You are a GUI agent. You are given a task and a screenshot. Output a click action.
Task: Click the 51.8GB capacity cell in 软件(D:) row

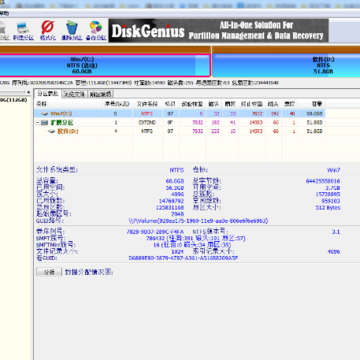[315, 131]
